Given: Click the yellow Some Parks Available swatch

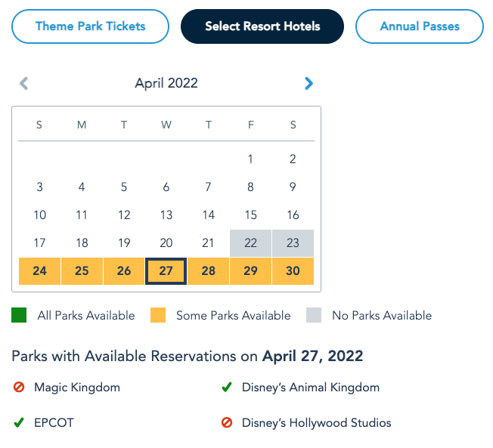Looking at the screenshot, I should pyautogui.click(x=158, y=316).
